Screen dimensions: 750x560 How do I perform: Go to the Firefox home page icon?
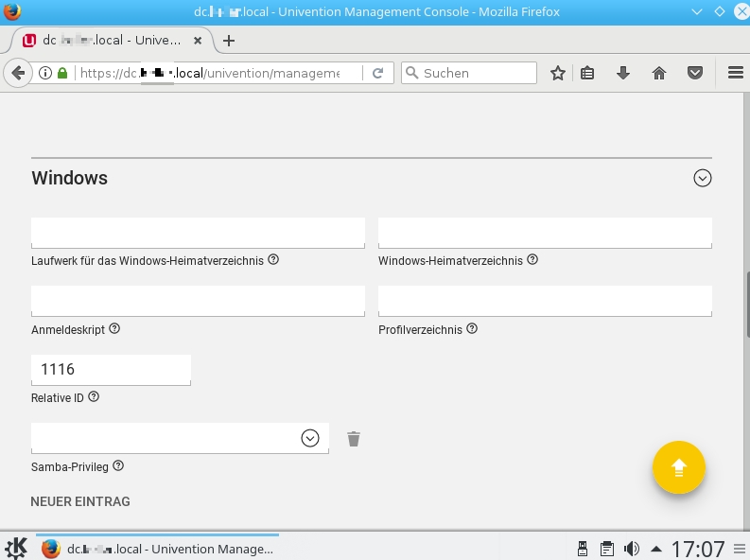[659, 73]
